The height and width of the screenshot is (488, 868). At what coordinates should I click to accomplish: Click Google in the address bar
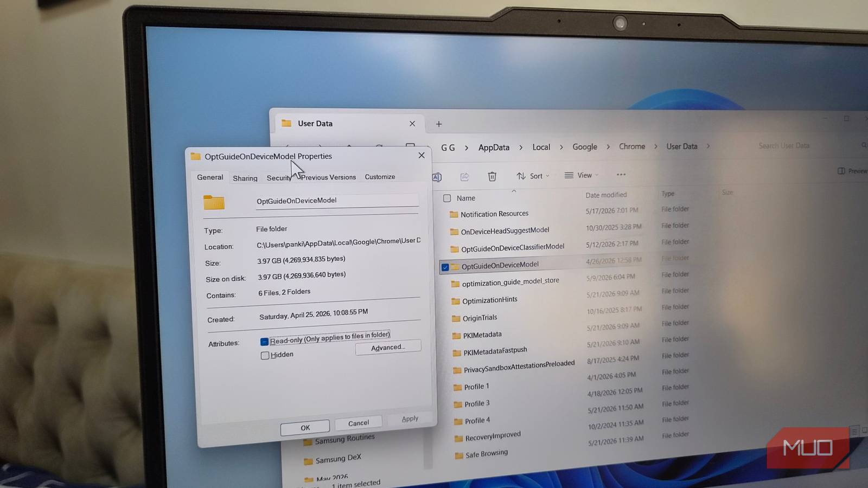click(585, 147)
